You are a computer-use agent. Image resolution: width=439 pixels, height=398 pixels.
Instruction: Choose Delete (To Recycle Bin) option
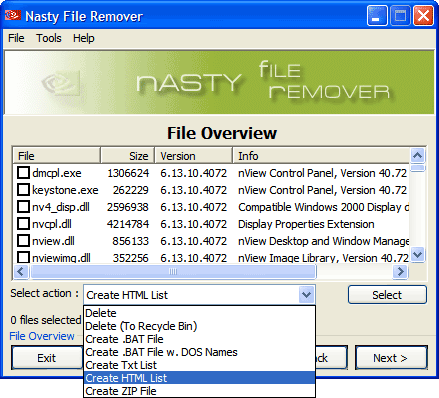point(199,326)
